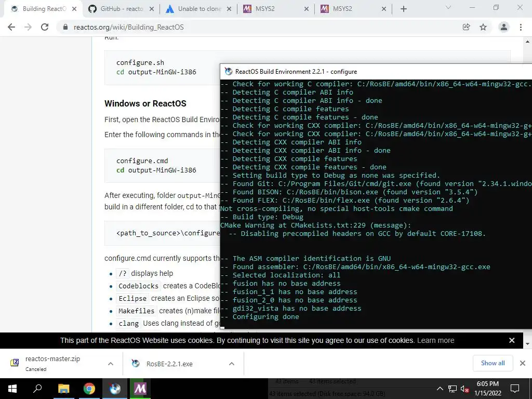This screenshot has height=399, width=532.
Task: Click the muted volume tray icon
Action: [464, 389]
